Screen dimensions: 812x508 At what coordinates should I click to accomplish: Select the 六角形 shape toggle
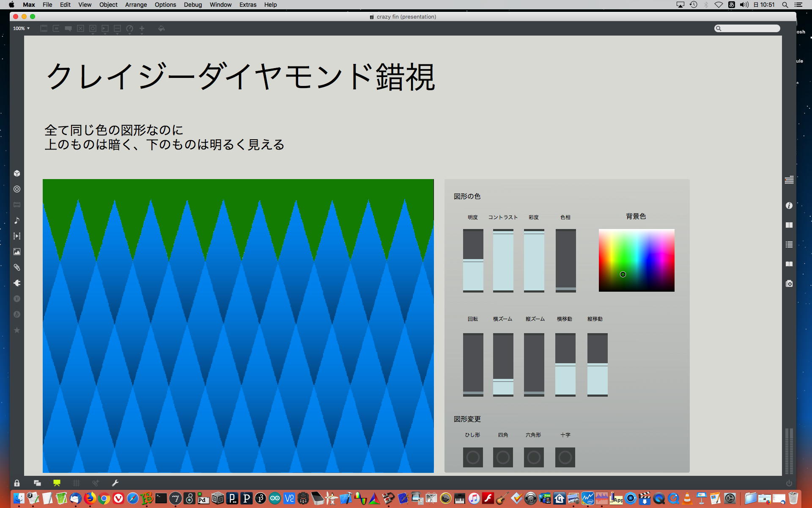tap(534, 457)
